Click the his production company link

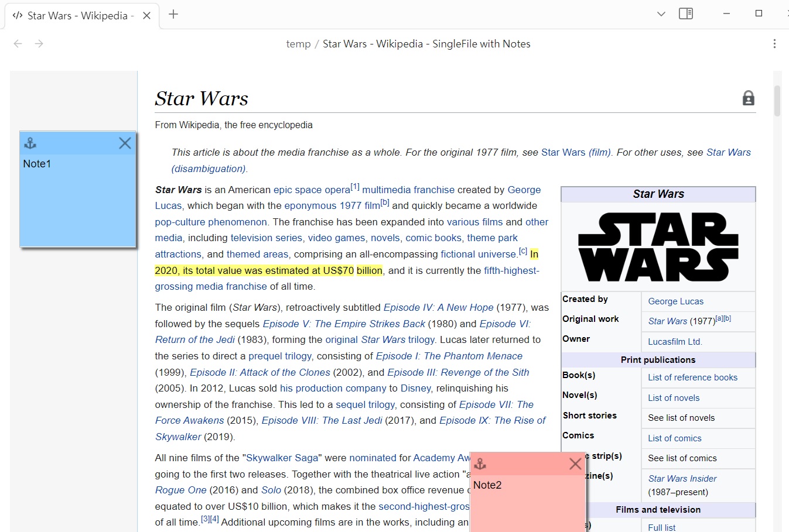coord(333,388)
